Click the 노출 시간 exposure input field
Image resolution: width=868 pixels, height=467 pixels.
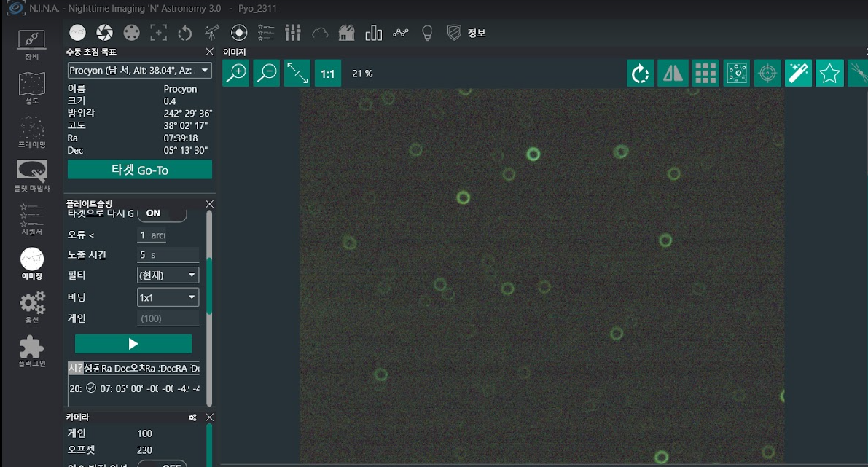168,255
